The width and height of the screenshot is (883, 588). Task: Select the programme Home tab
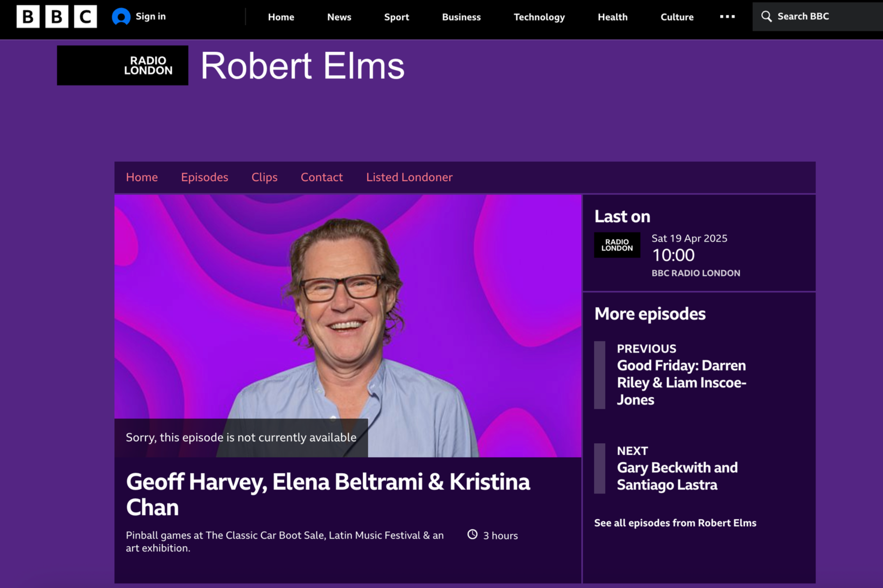tap(142, 177)
